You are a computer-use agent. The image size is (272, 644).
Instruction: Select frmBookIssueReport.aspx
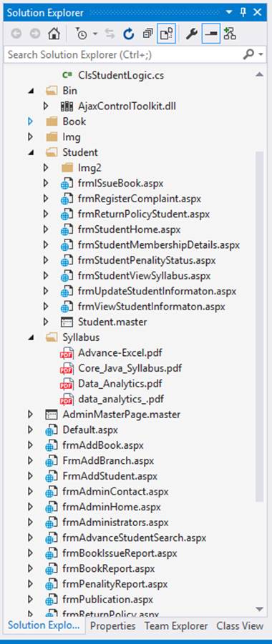pyautogui.click(x=120, y=553)
